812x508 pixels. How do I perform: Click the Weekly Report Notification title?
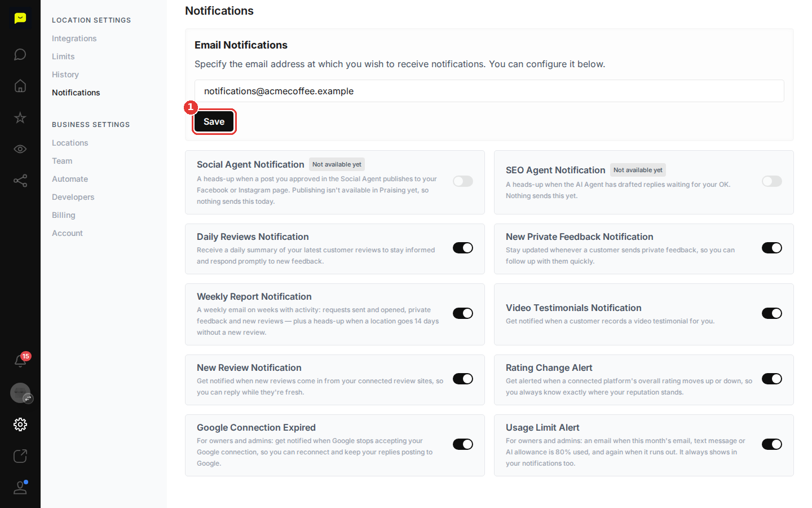254,296
